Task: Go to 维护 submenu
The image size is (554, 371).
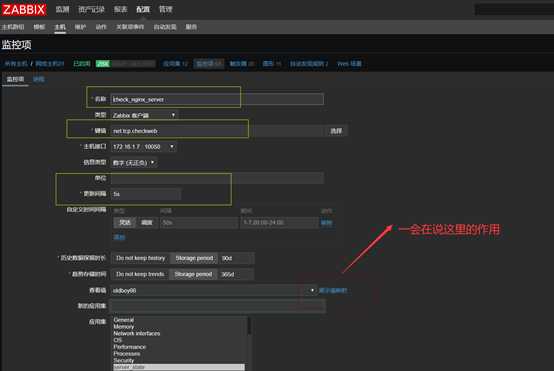Action: click(81, 27)
